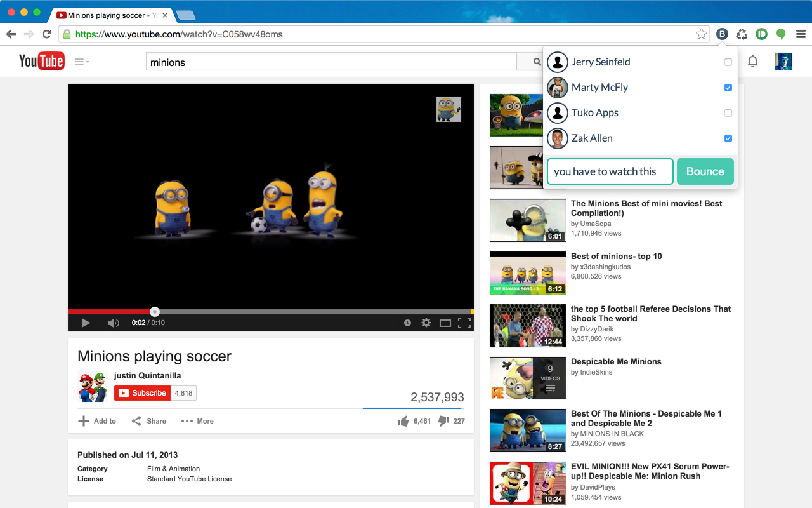
Task: Reload the page with refresh icon
Action: tap(46, 34)
